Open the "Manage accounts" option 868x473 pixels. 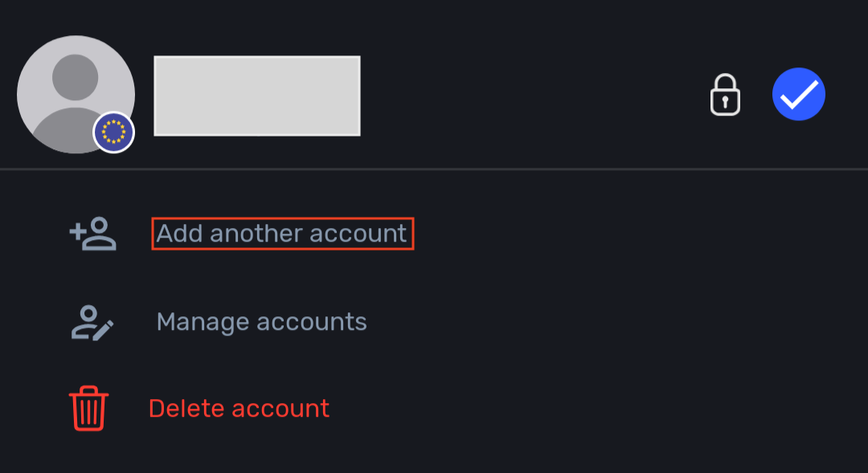(261, 322)
